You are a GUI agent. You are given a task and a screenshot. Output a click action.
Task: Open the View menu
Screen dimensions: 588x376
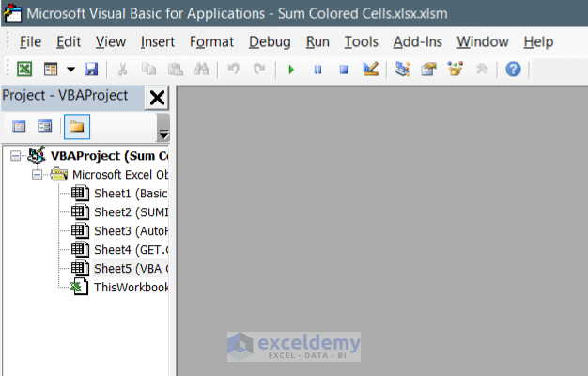pos(111,41)
